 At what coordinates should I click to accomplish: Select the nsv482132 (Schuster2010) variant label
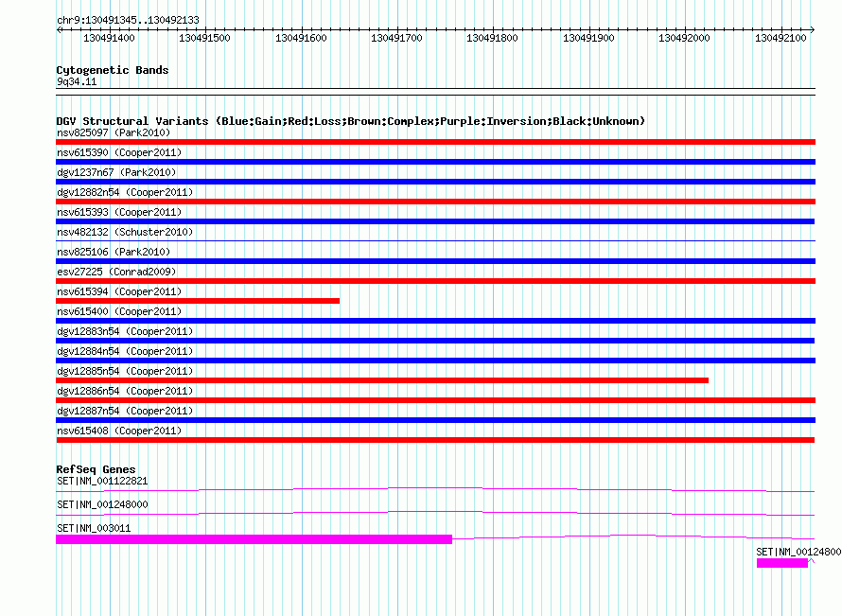(125, 232)
